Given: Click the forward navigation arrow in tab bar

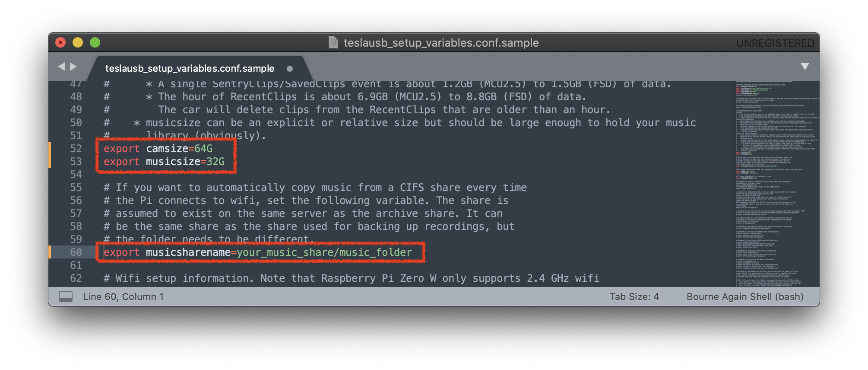Looking at the screenshot, I should [x=73, y=67].
